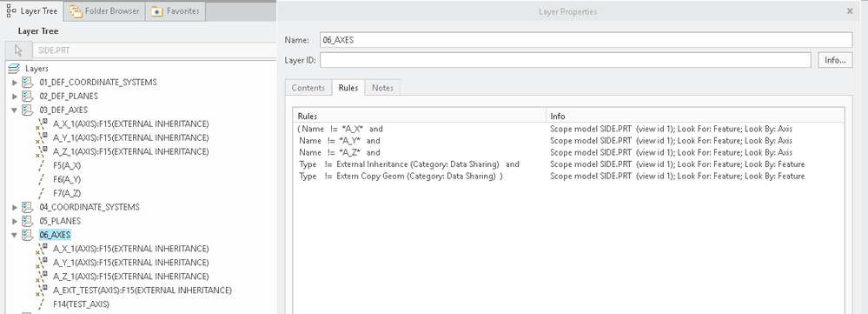The image size is (868, 314).
Task: Click the selection arrow icon beside SIDE.PRT
Action: click(18, 50)
